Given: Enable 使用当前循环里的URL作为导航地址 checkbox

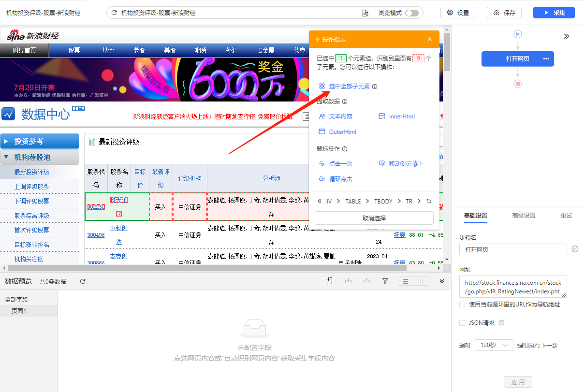Looking at the screenshot, I should click(462, 305).
